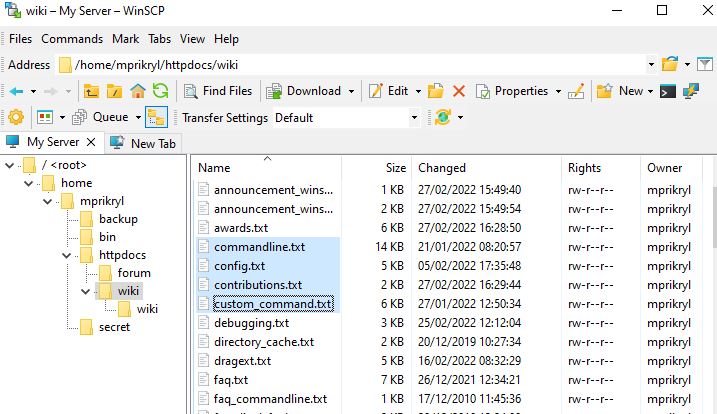Click the file filter funnel icon

pos(705,65)
